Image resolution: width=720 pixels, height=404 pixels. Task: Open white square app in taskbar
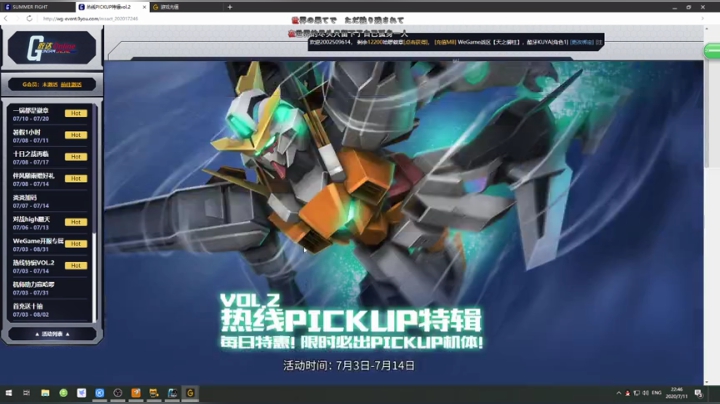coord(81,393)
